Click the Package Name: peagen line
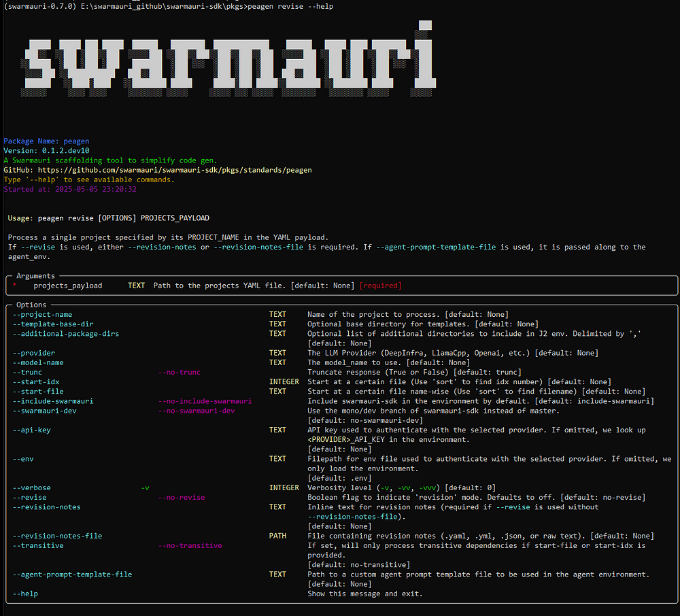Viewport: 680px width, 616px height. (x=46, y=141)
